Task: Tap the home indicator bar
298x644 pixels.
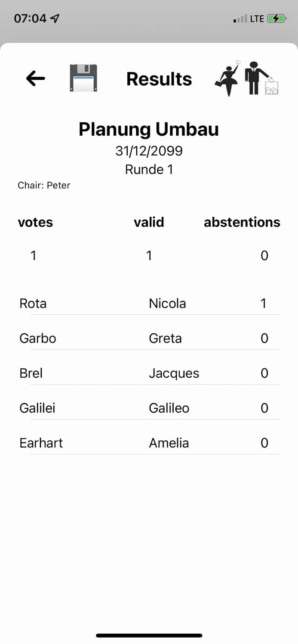Action: coord(149,635)
